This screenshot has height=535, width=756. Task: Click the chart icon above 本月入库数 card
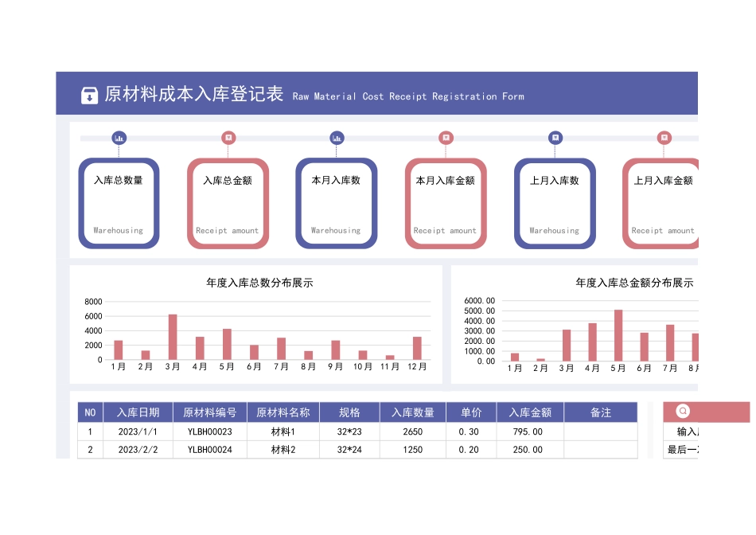pos(337,138)
